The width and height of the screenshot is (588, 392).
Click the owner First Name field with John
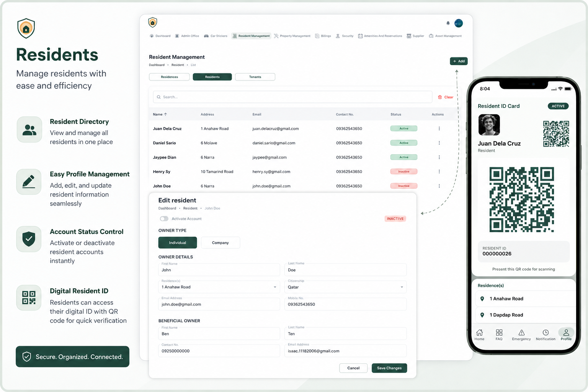(x=219, y=270)
